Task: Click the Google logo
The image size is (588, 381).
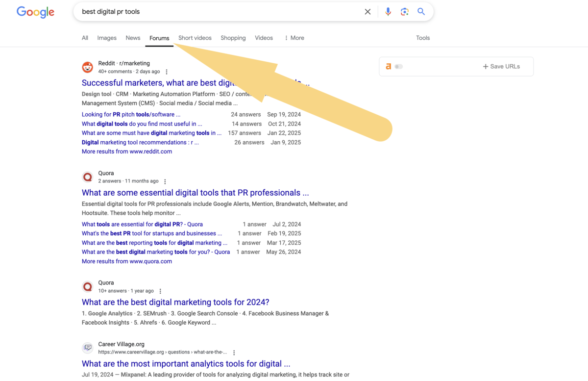Action: pos(35,12)
